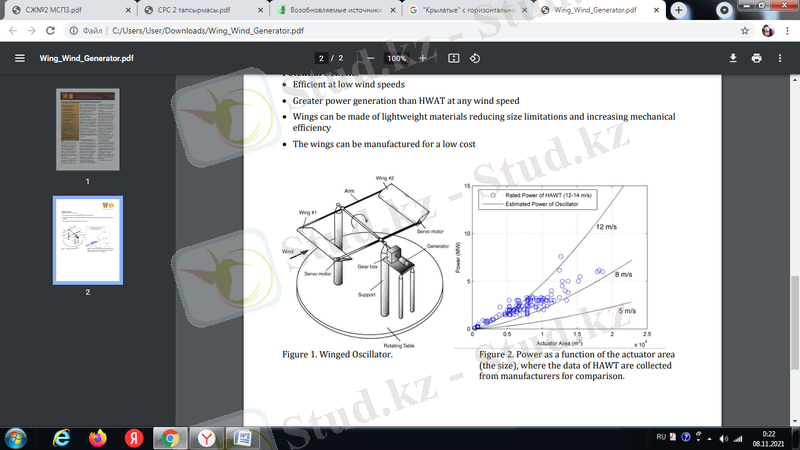Rotate the PDF counterclockwise
The height and width of the screenshot is (450, 800).
click(475, 58)
